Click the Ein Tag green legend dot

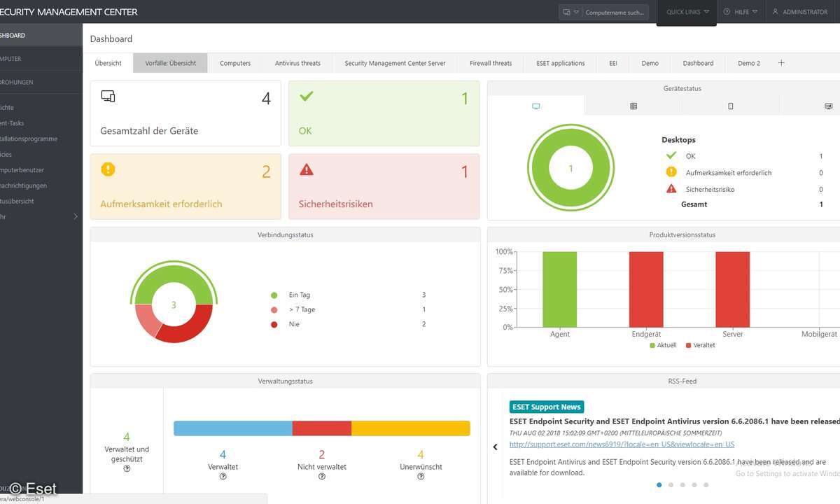click(274, 295)
